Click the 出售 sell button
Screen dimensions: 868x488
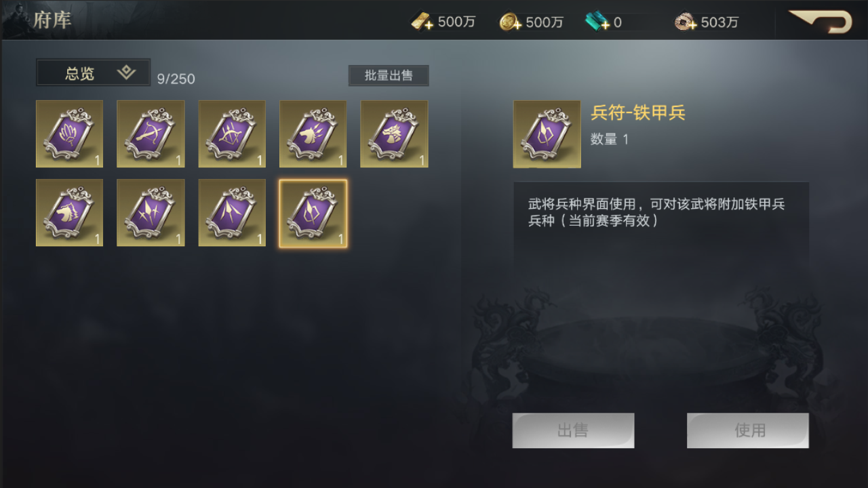(x=573, y=430)
